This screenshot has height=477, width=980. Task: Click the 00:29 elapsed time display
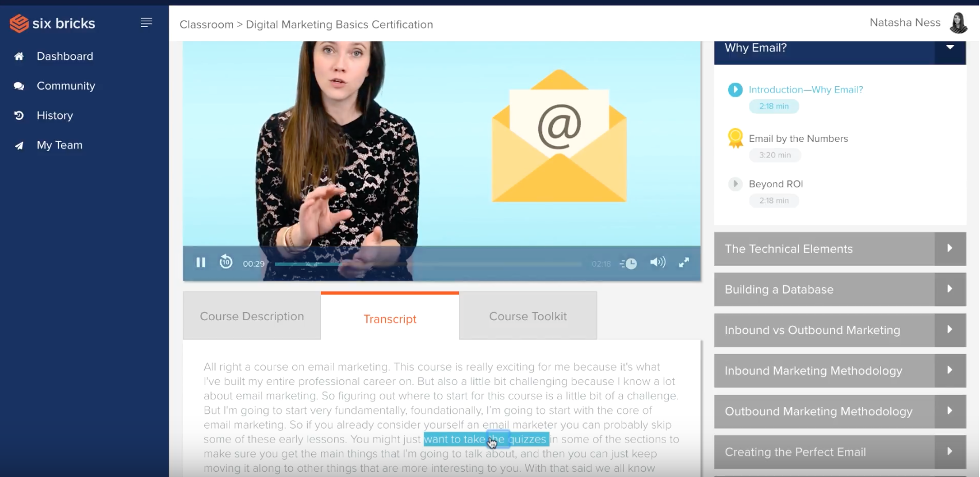(x=254, y=264)
